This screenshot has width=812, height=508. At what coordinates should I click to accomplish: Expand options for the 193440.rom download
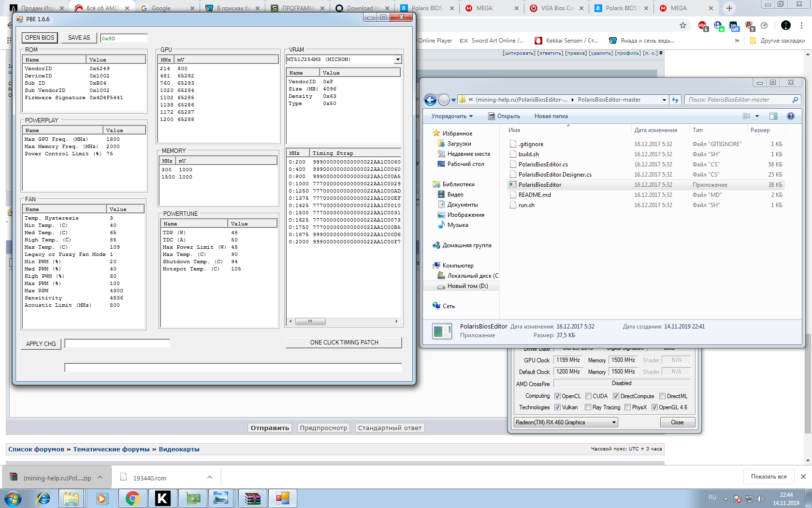click(x=210, y=478)
